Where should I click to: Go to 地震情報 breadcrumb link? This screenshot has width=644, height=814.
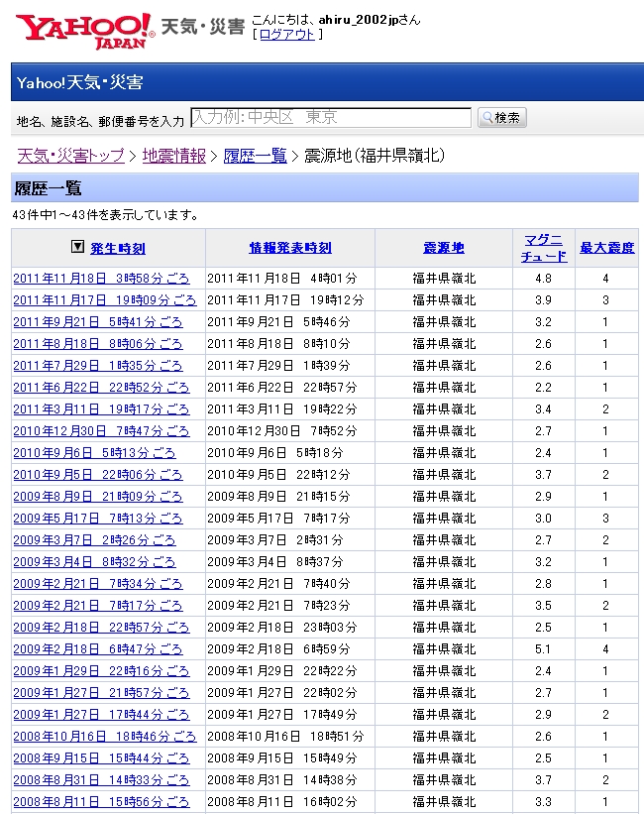point(174,156)
